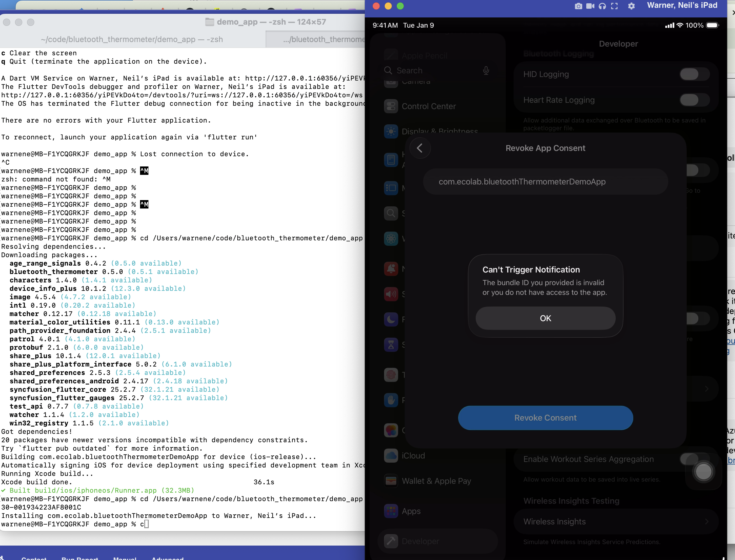The height and width of the screenshot is (560, 735).
Task: Open the gear settings icon
Action: coord(631,6)
